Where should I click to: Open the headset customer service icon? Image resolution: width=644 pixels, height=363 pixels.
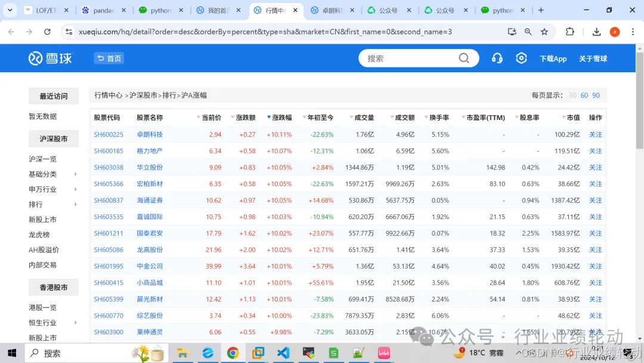497,59
